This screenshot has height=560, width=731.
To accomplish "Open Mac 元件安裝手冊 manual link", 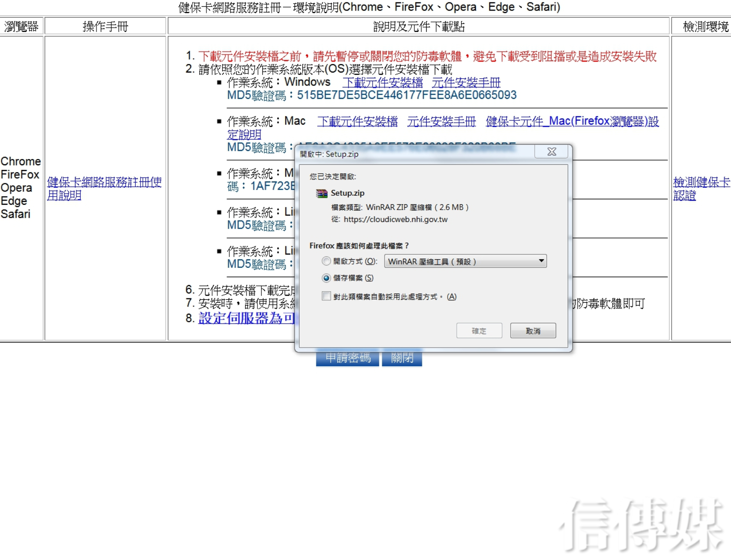I will click(x=441, y=122).
